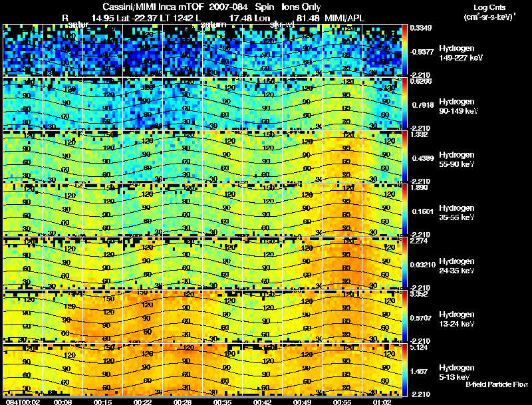Click the time axis label 01:02
Image resolution: width=532 pixels, height=405 pixels.
[382, 402]
